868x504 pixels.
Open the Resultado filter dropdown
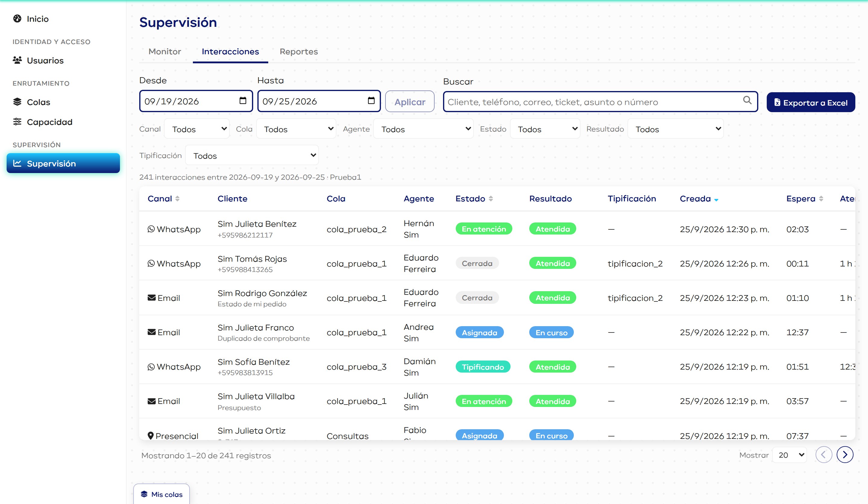pyautogui.click(x=675, y=129)
